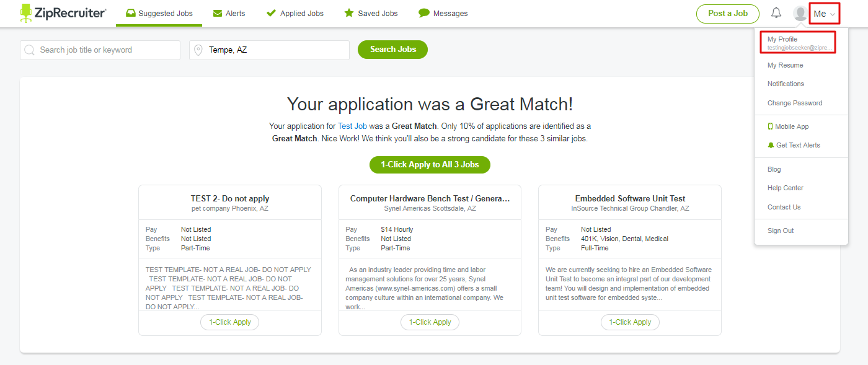The image size is (868, 365).
Task: Open the Saved Jobs tab
Action: tap(371, 14)
